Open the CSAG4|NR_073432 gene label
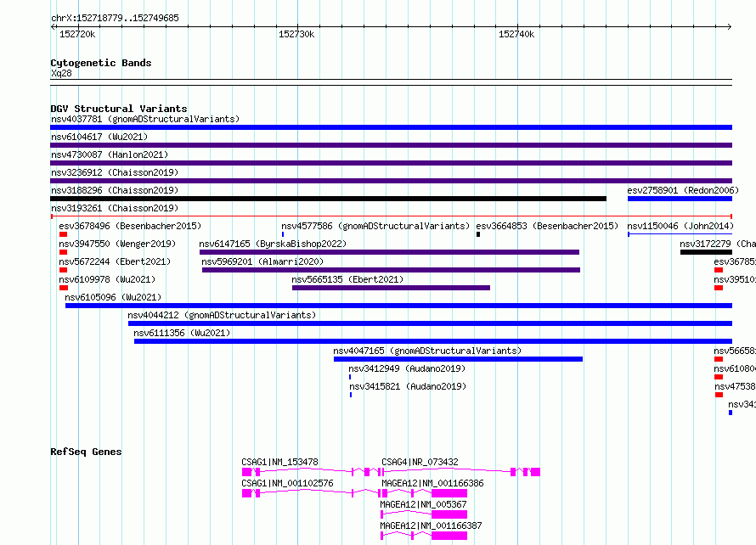Screen dimensions: 756x545 [420, 462]
